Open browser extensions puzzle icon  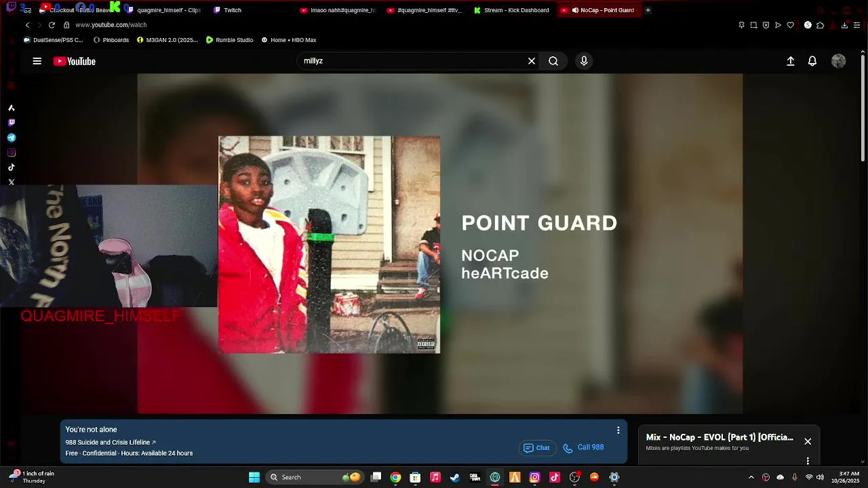pos(821,25)
